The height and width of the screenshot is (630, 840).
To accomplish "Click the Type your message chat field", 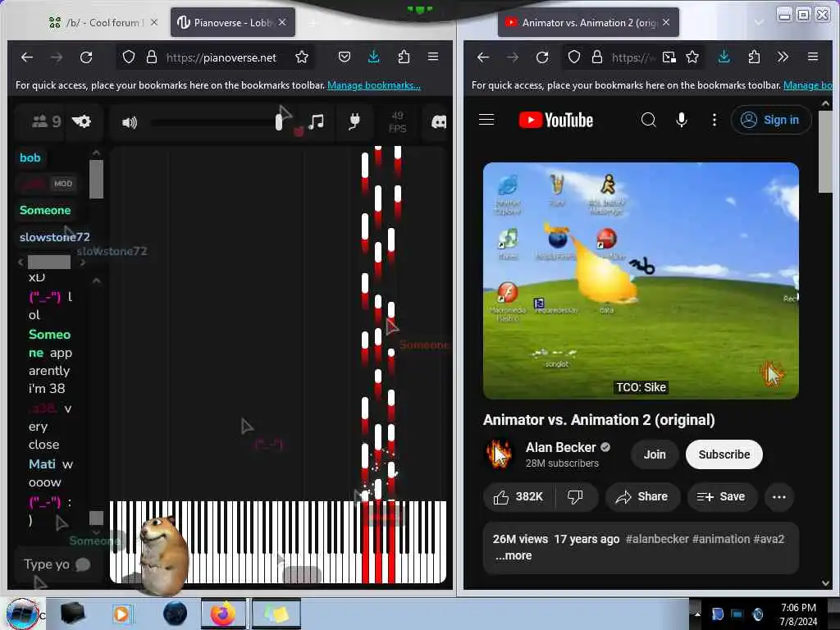I will coord(58,564).
